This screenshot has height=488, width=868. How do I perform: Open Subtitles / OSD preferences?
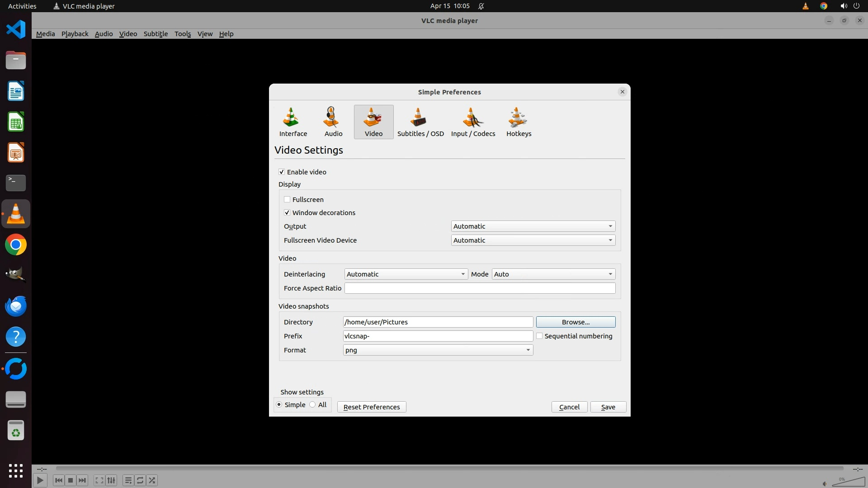(420, 122)
